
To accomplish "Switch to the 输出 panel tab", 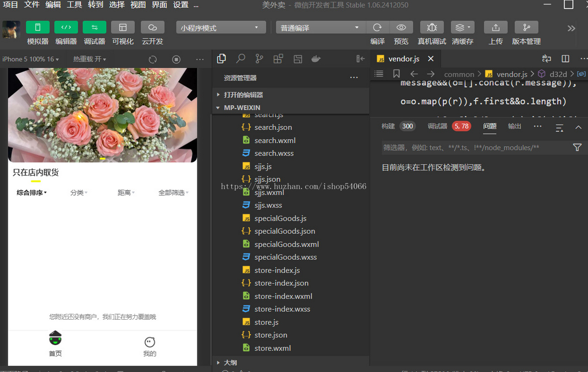I will [x=514, y=126].
